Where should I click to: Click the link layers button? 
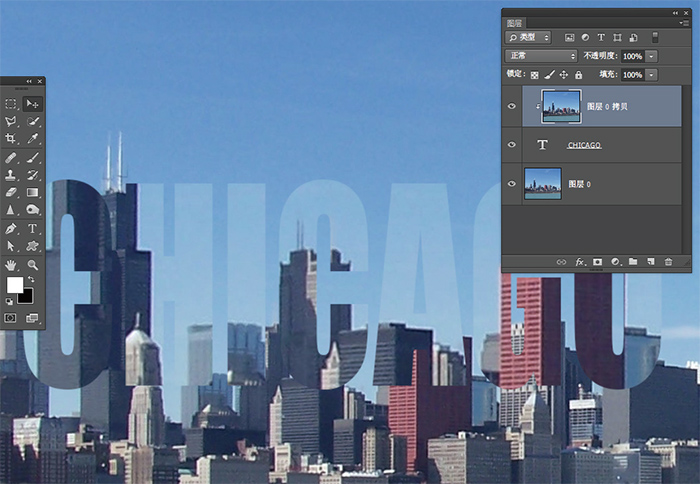pos(561,262)
